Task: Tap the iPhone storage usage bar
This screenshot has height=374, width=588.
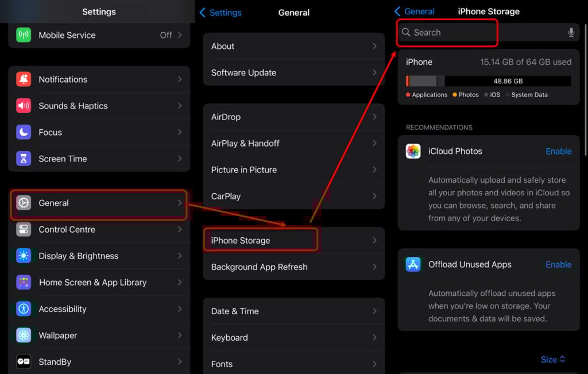Action: tap(489, 81)
